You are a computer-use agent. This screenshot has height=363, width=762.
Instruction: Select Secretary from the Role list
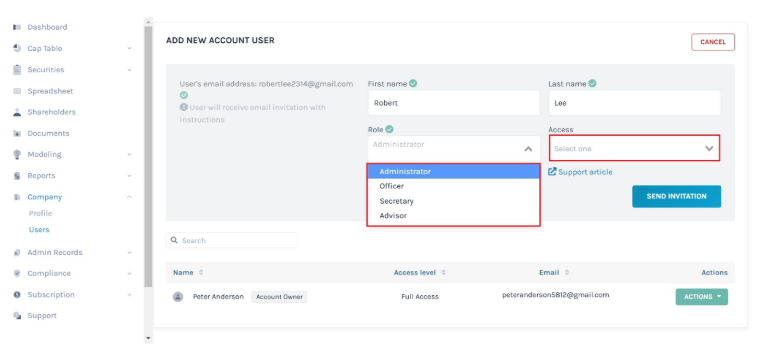pos(453,201)
